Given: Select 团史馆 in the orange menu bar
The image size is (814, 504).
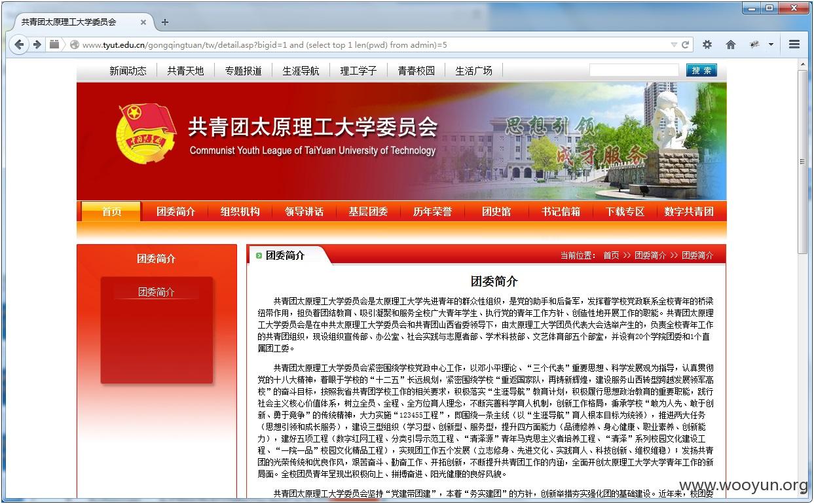Looking at the screenshot, I should coord(496,211).
